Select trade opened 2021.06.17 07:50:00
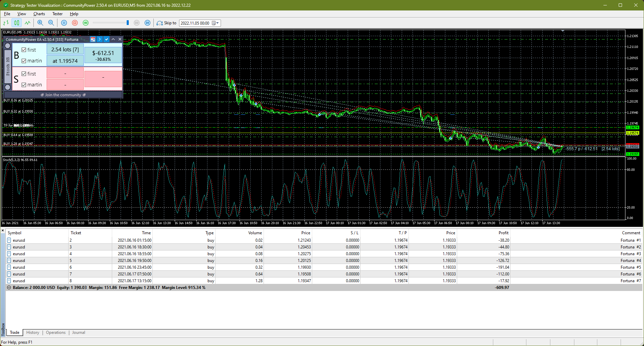This screenshot has width=644, height=346. coord(324,274)
